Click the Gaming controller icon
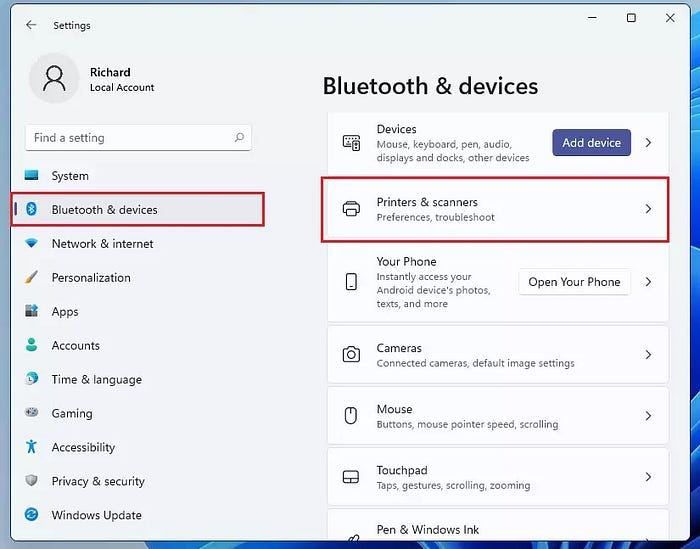700x549 pixels. (31, 412)
